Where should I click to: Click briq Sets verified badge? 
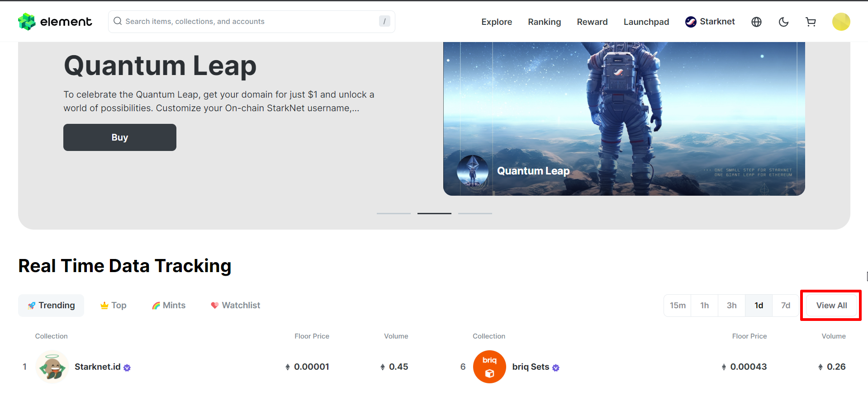[x=556, y=368]
